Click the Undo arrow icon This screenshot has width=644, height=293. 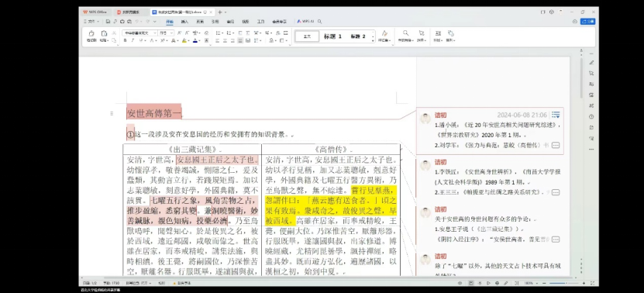(136, 22)
